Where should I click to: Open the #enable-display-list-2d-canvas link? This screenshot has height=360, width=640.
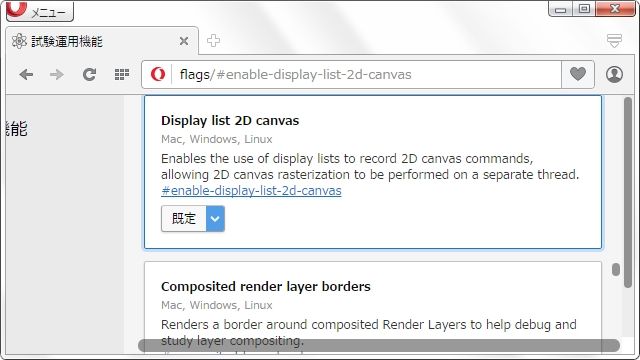251,191
